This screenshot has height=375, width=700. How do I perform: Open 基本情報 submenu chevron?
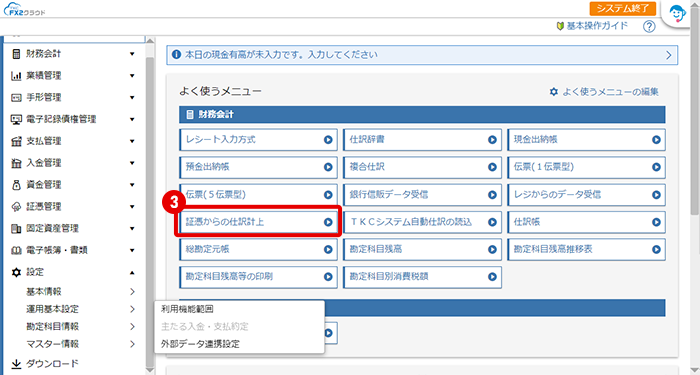[x=132, y=292]
